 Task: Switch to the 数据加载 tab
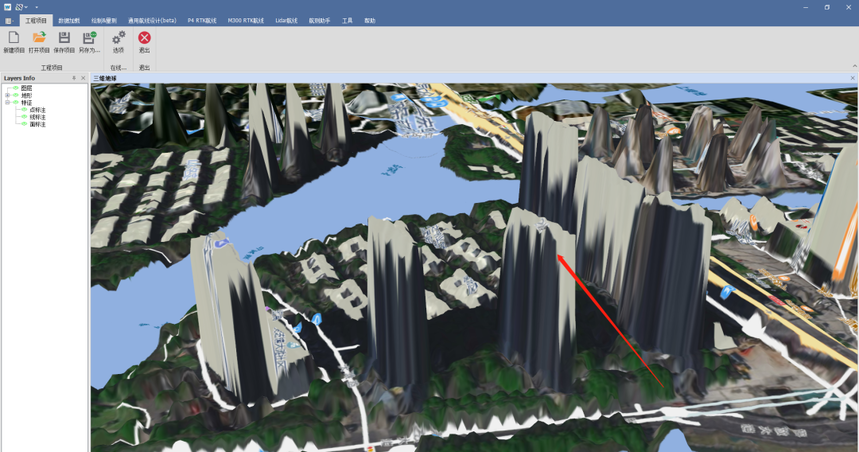coord(69,21)
